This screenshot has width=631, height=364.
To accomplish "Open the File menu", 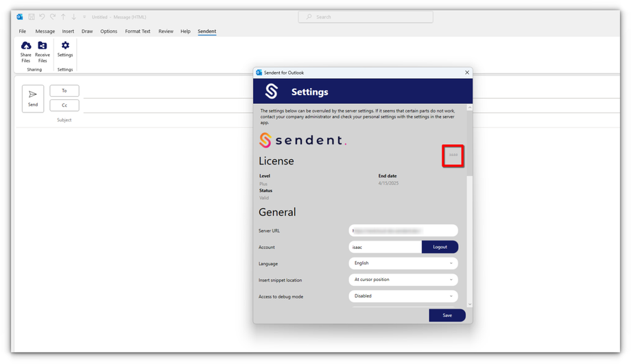I will pyautogui.click(x=23, y=32).
